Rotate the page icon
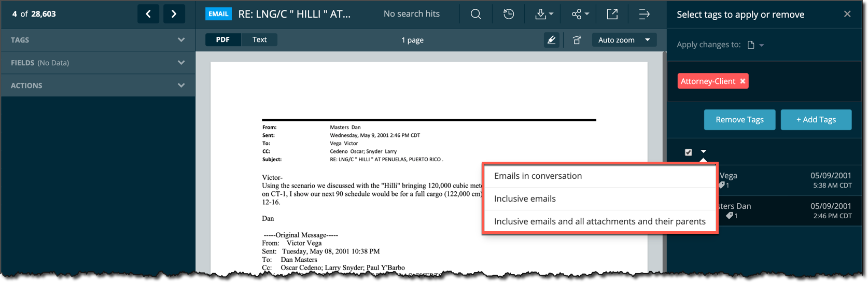 click(577, 40)
